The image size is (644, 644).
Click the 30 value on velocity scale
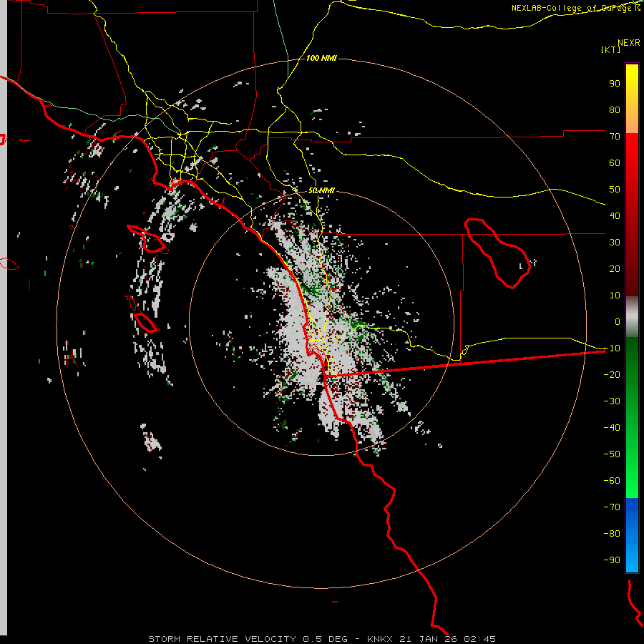615,243
